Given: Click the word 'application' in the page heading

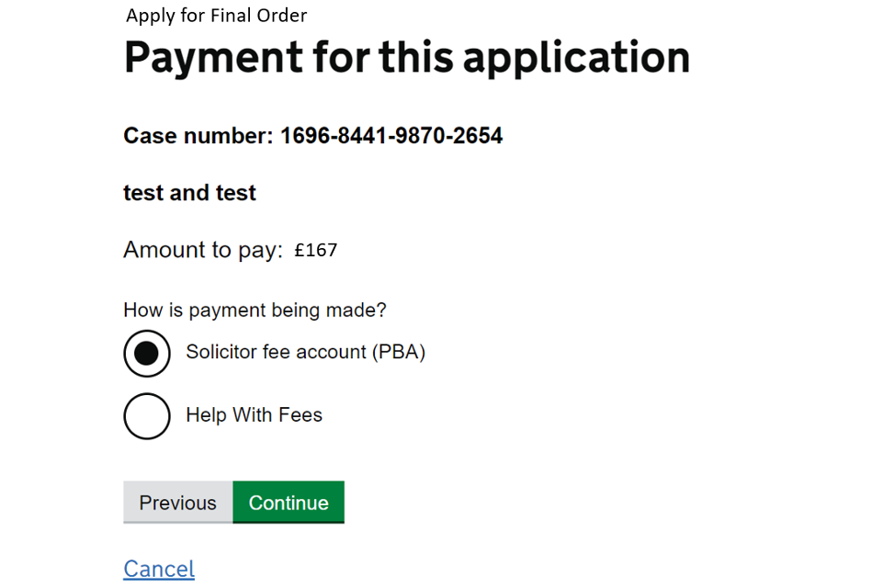Looking at the screenshot, I should point(576,57).
